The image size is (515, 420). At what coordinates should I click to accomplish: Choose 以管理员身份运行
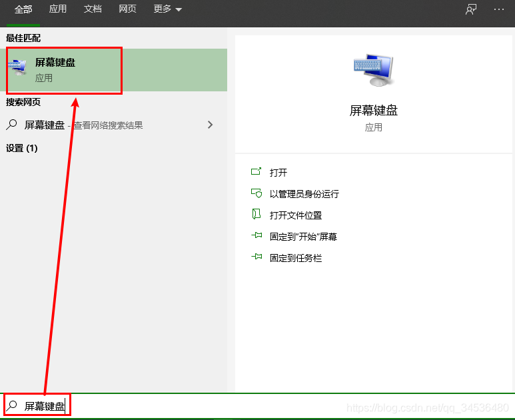(x=304, y=194)
